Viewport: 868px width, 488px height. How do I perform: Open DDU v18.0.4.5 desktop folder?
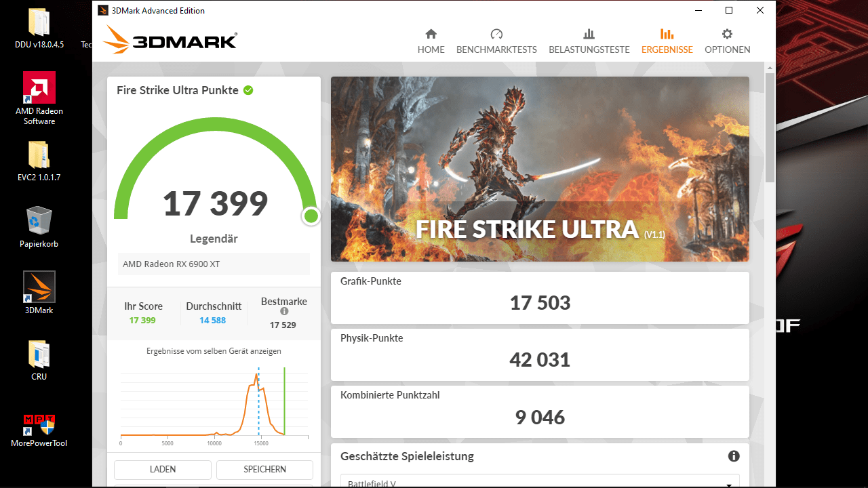(x=39, y=29)
